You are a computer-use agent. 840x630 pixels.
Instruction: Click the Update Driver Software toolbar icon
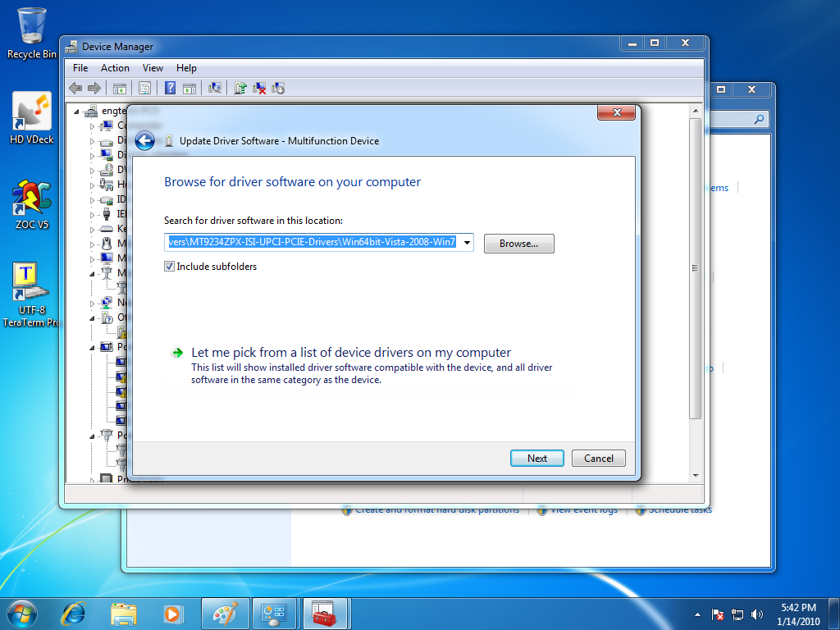pos(240,88)
